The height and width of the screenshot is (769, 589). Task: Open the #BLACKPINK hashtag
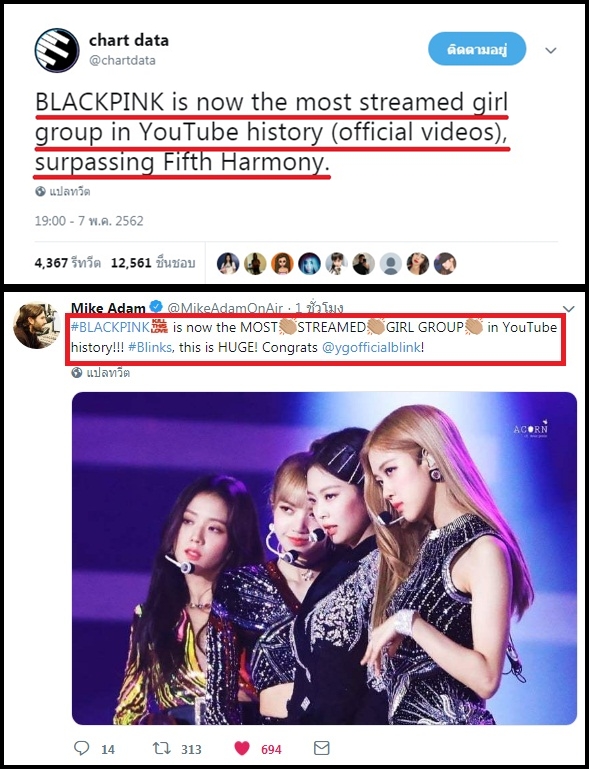click(x=110, y=327)
